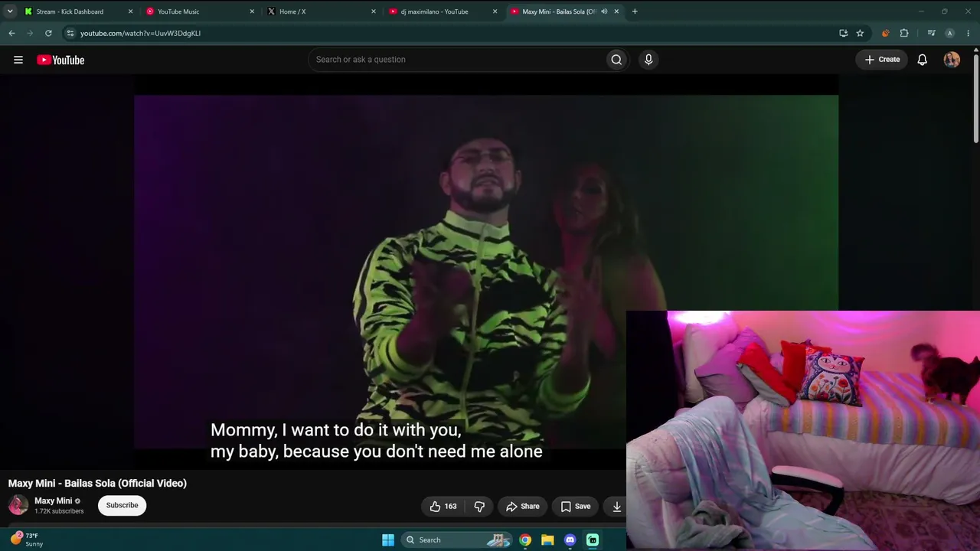This screenshot has width=980, height=551.
Task: Start voice search with microphone icon
Action: (x=648, y=60)
